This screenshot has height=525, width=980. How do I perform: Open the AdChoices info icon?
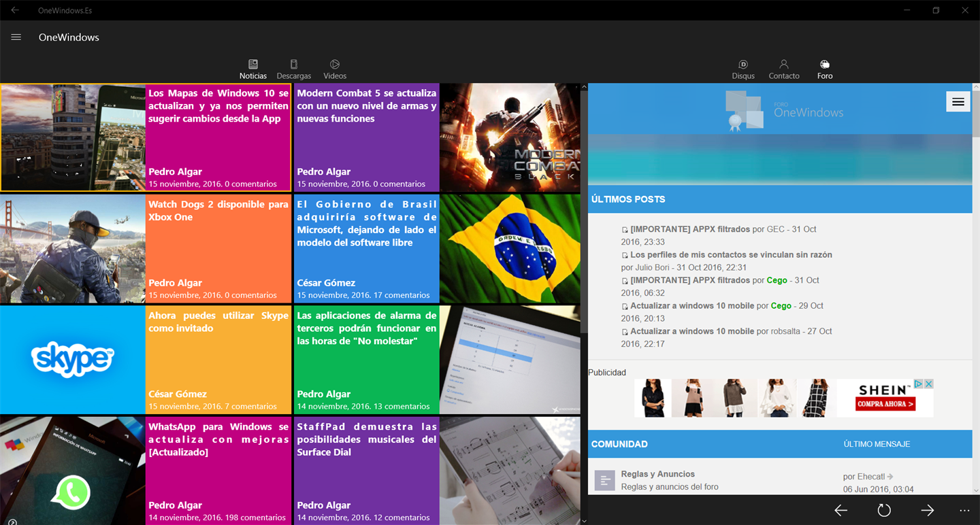pos(918,384)
